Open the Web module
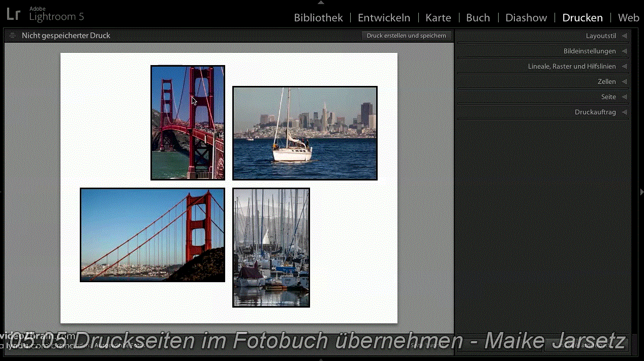Screen dimensions: 644x361 click(x=629, y=18)
